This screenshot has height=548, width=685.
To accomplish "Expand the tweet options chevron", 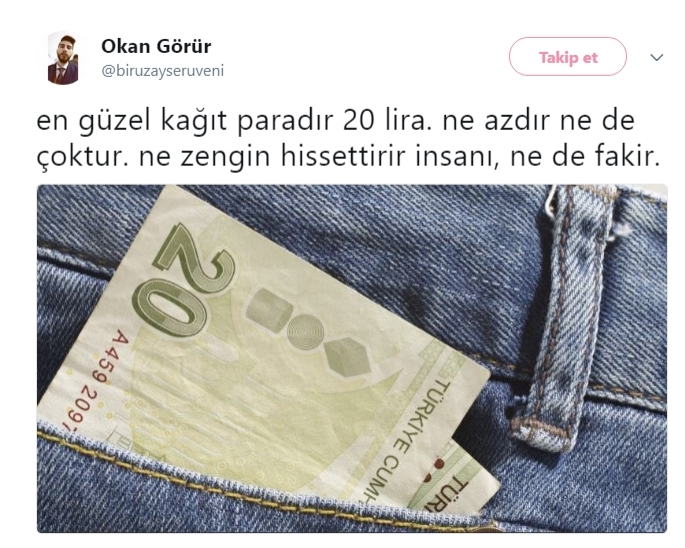I will (x=657, y=57).
